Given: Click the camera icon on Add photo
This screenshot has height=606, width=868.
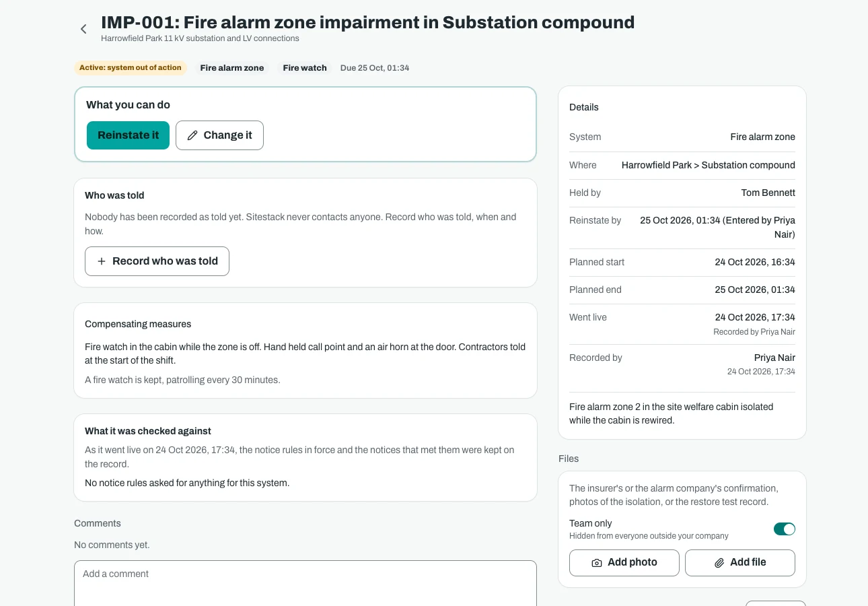Looking at the screenshot, I should click(x=597, y=563).
